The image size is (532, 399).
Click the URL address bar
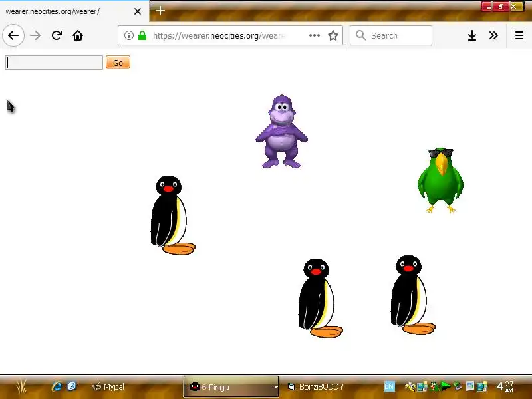point(230,35)
